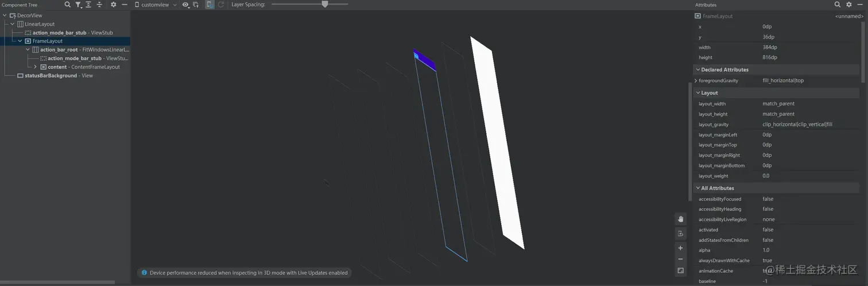Click the addStatesFromChildren row

point(776,241)
